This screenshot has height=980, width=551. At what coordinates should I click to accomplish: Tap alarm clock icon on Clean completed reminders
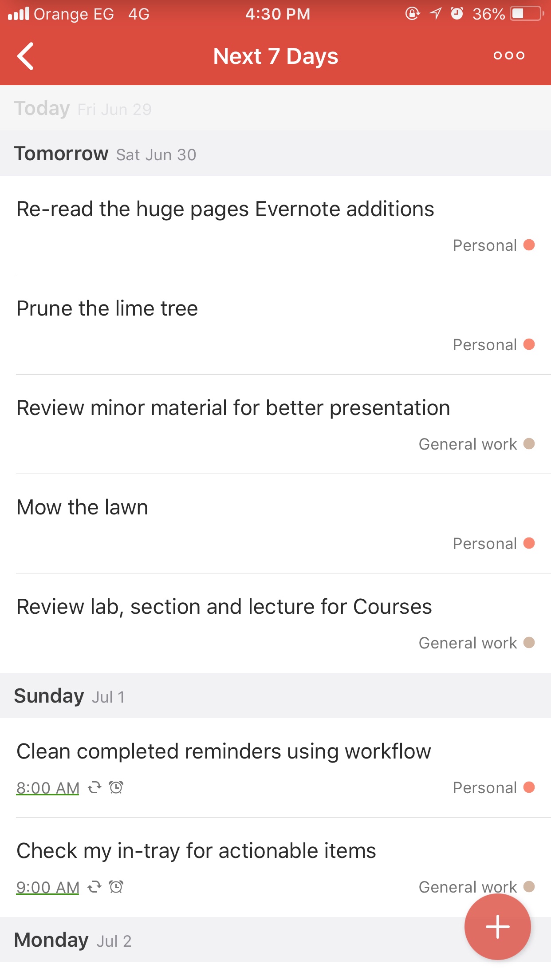pyautogui.click(x=116, y=788)
